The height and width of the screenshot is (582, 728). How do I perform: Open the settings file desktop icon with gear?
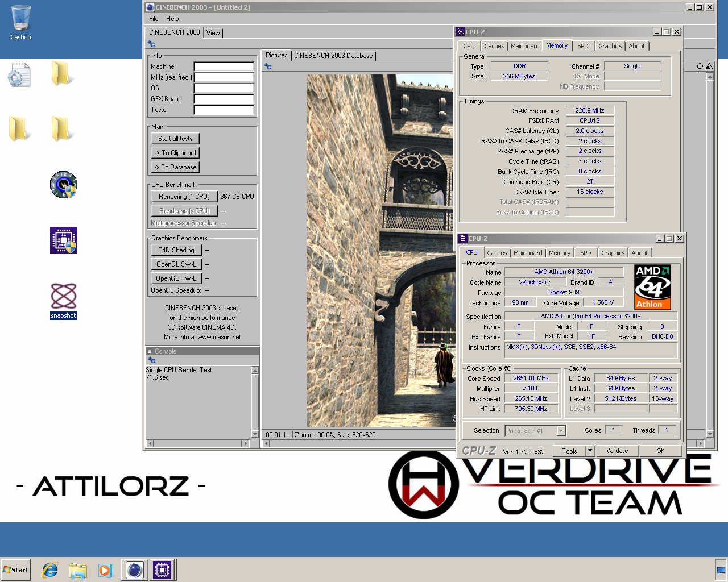pyautogui.click(x=19, y=74)
